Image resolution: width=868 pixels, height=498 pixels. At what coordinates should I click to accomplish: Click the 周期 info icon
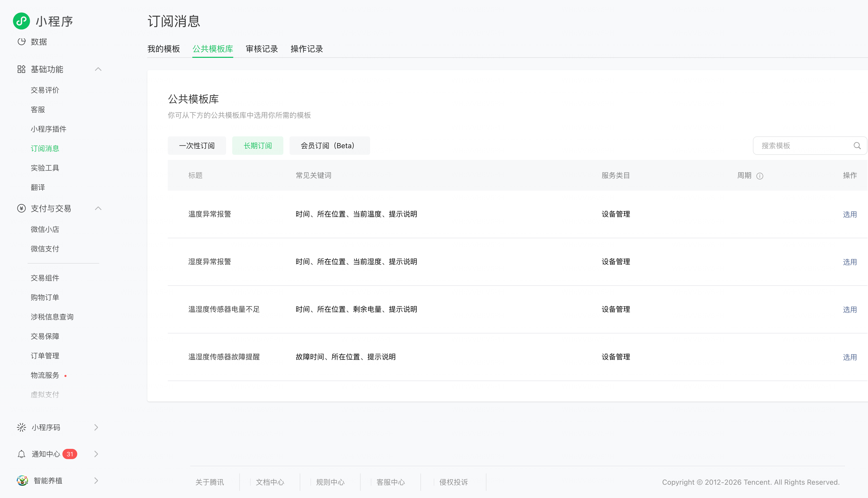pyautogui.click(x=760, y=176)
